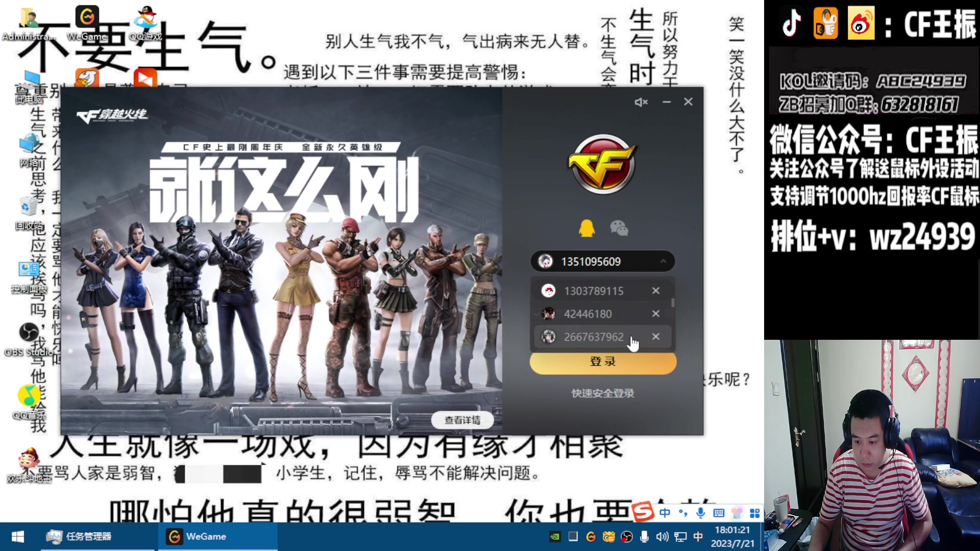The width and height of the screenshot is (980, 551).
Task: Launch QQ音乐 from the desktop
Action: [29, 403]
